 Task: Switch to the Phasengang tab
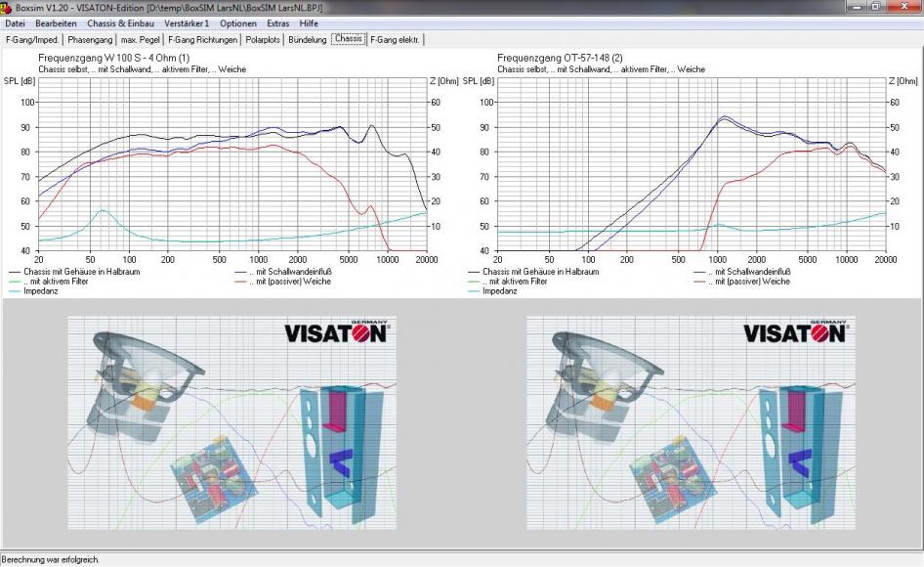tap(90, 39)
